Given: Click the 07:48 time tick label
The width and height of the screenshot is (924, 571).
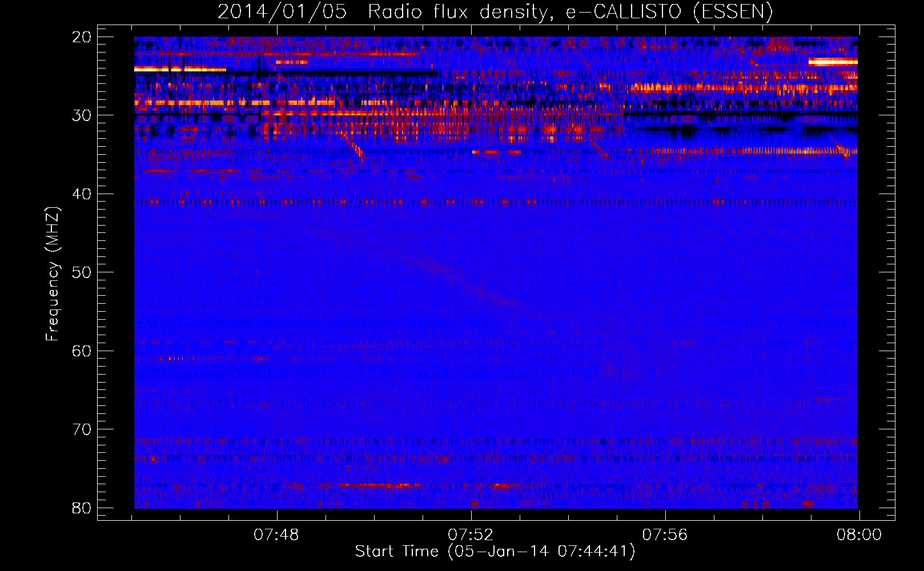Looking at the screenshot, I should [x=276, y=535].
